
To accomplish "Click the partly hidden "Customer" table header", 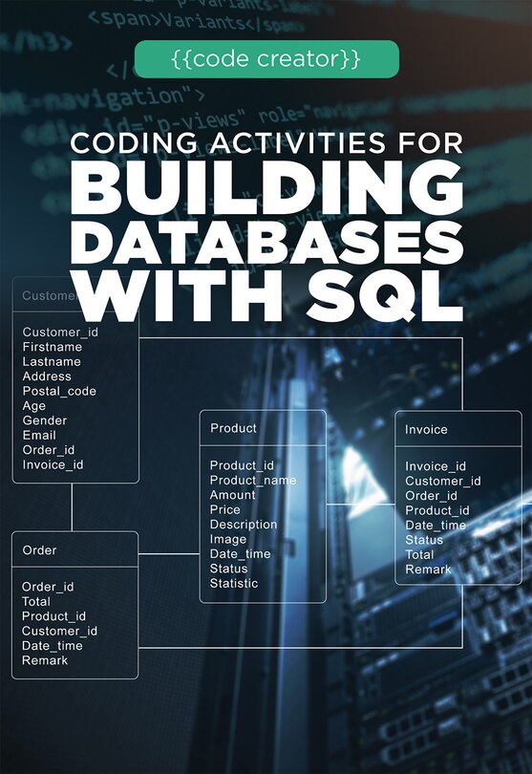I will 49,295.
